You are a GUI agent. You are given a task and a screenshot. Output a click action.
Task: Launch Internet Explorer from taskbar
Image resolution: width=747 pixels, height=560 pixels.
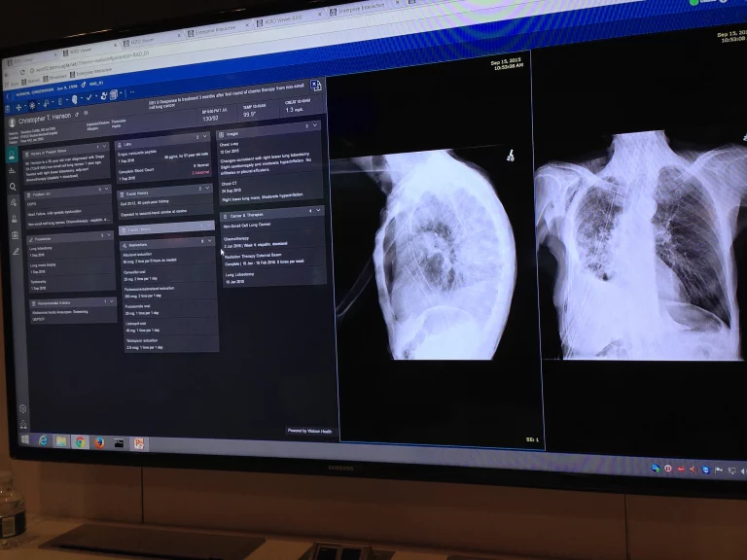click(43, 440)
